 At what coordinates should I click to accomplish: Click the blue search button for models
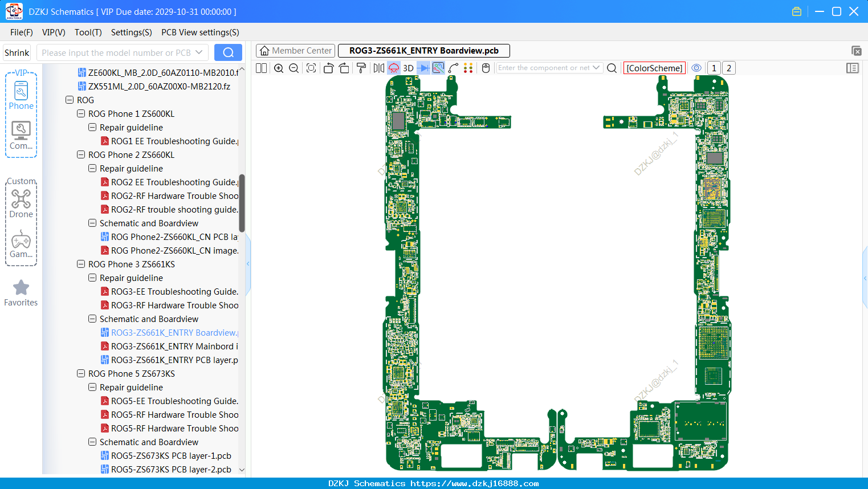coord(228,52)
